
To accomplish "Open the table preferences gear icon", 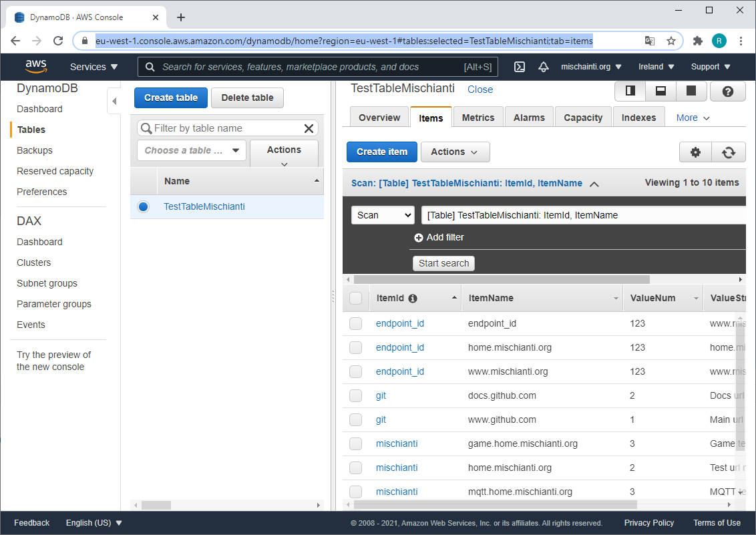I will (695, 152).
